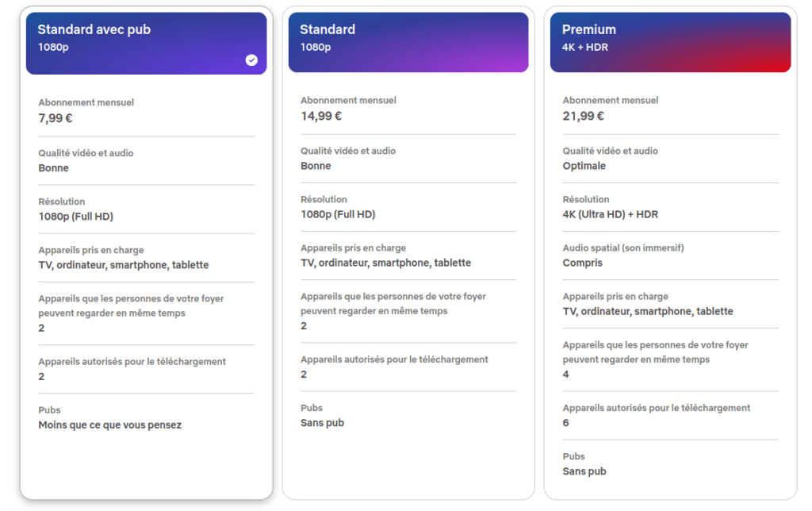Click '4K (Ultra HD) + HDR' resolution

[610, 214]
